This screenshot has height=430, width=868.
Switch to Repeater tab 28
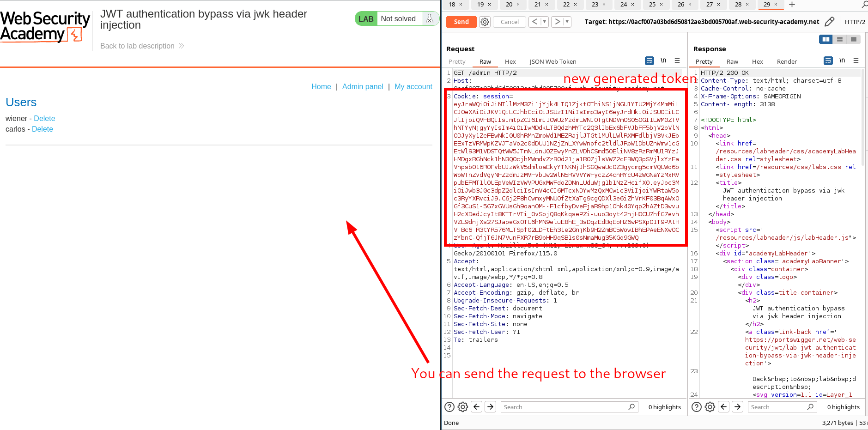point(738,5)
